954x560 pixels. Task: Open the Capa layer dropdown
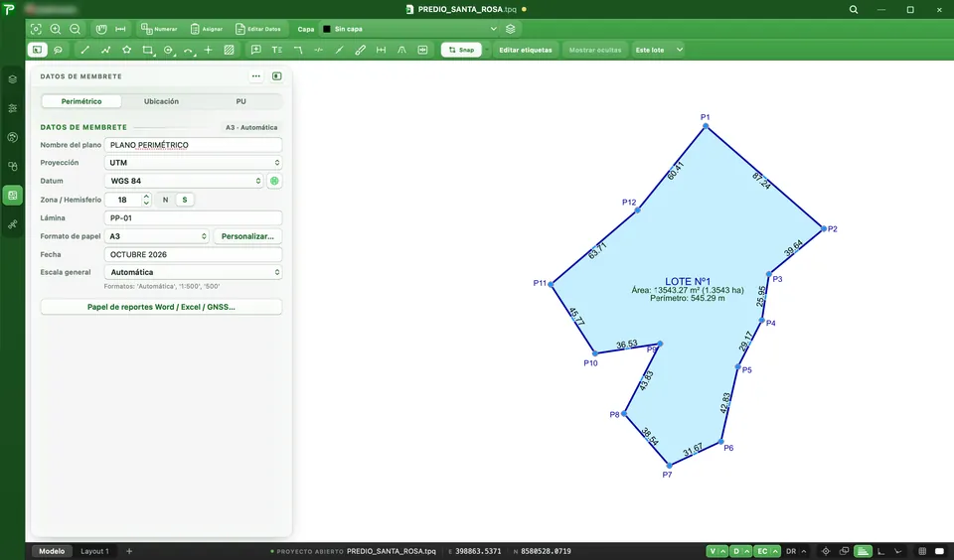point(410,29)
